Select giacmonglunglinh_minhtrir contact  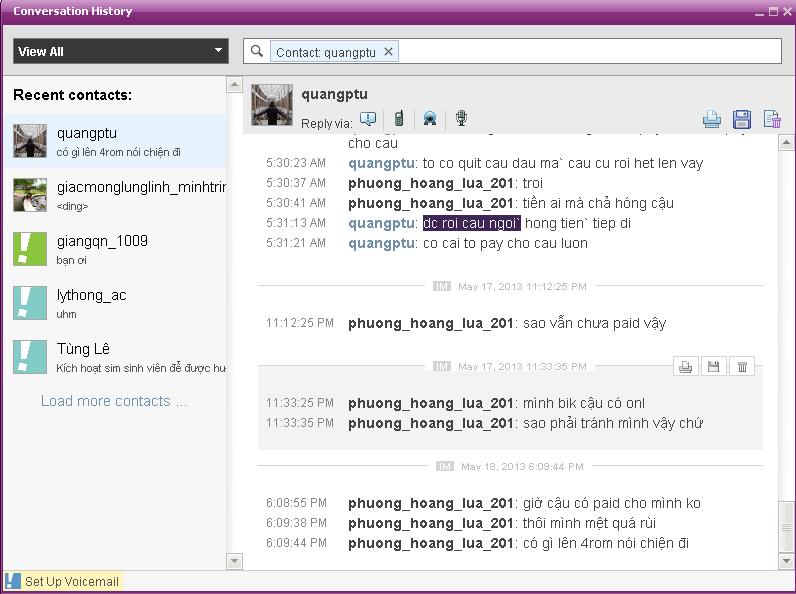[x=116, y=195]
